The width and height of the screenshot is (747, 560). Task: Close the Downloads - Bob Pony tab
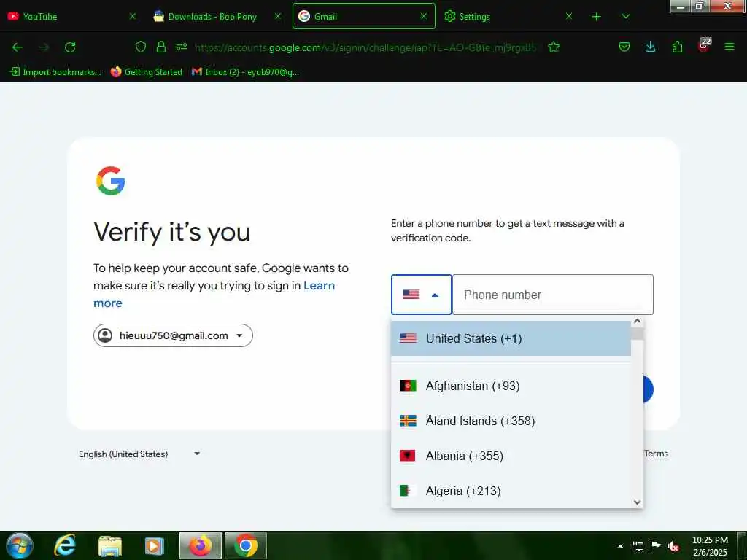click(278, 16)
